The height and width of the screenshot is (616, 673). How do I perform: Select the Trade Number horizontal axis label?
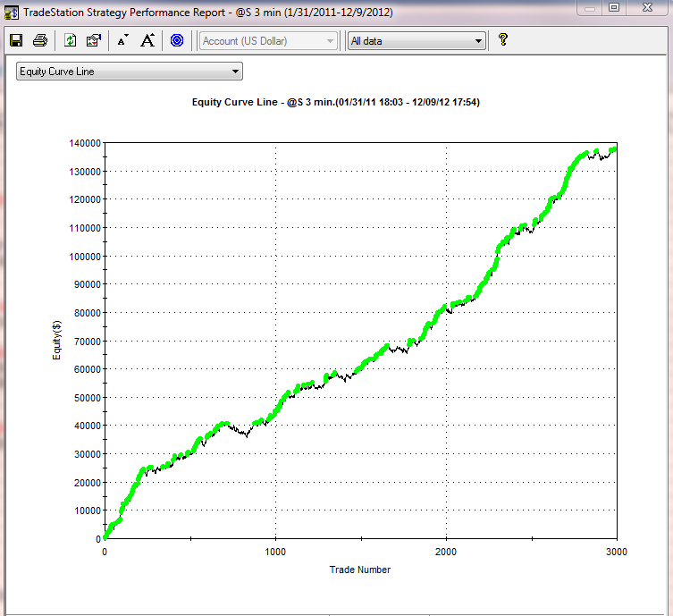coord(360,569)
